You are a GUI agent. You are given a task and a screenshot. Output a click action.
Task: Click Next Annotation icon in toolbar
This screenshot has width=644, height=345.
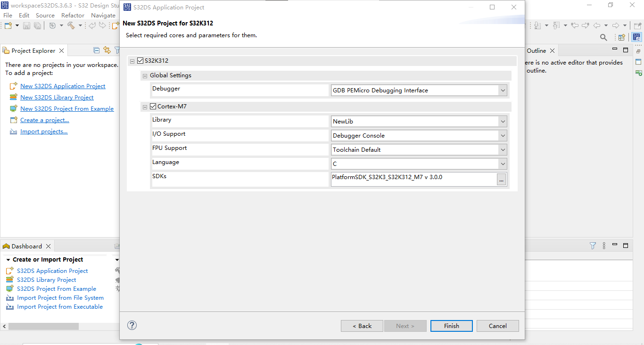pos(537,25)
